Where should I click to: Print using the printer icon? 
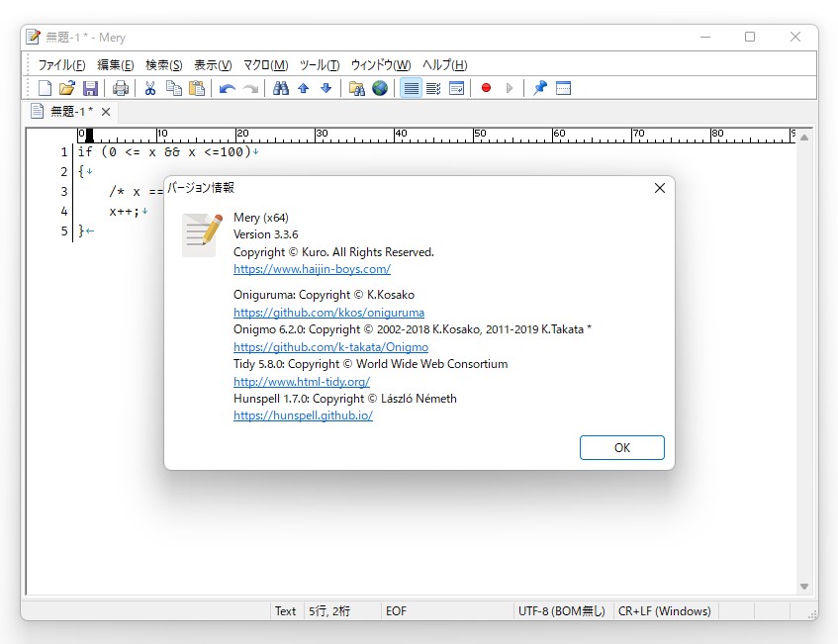[121, 88]
